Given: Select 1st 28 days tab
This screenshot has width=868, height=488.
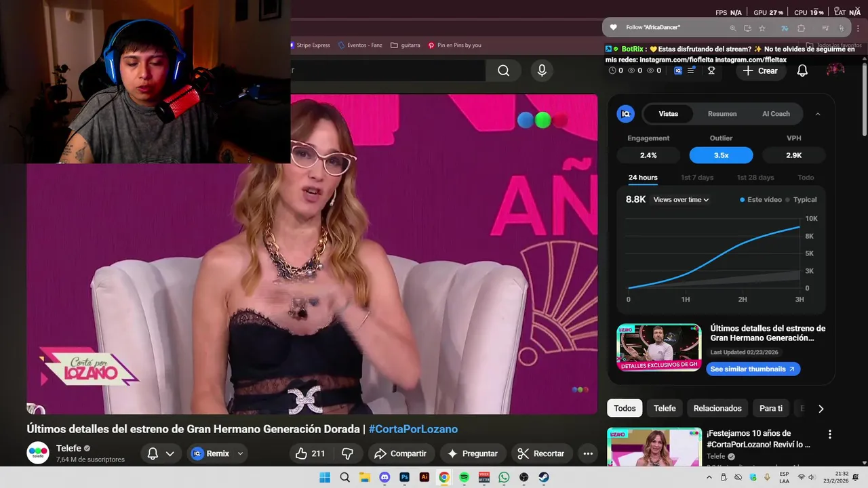Looking at the screenshot, I should [755, 178].
